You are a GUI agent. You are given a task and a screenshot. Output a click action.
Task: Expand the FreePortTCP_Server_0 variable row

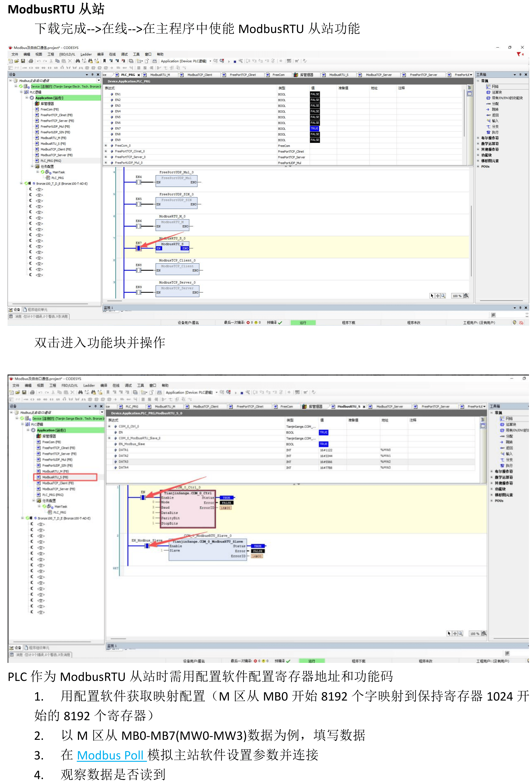pos(106,157)
